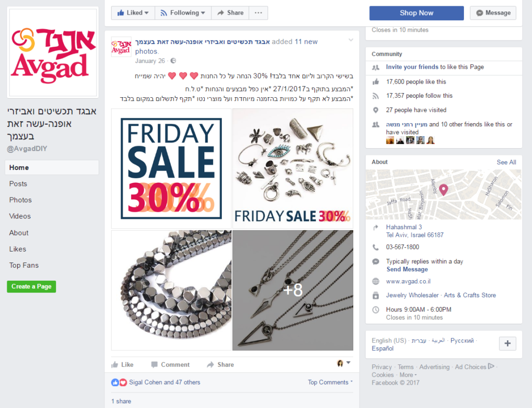
Task: Select Top Fans in the left menu
Action: pyautogui.click(x=24, y=265)
